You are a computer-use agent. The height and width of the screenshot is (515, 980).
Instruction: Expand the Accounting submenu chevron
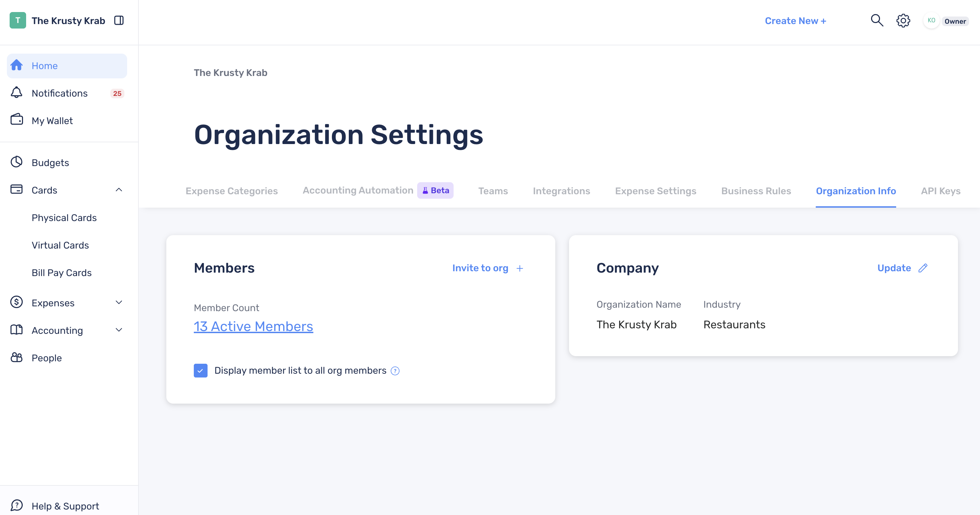[119, 330]
